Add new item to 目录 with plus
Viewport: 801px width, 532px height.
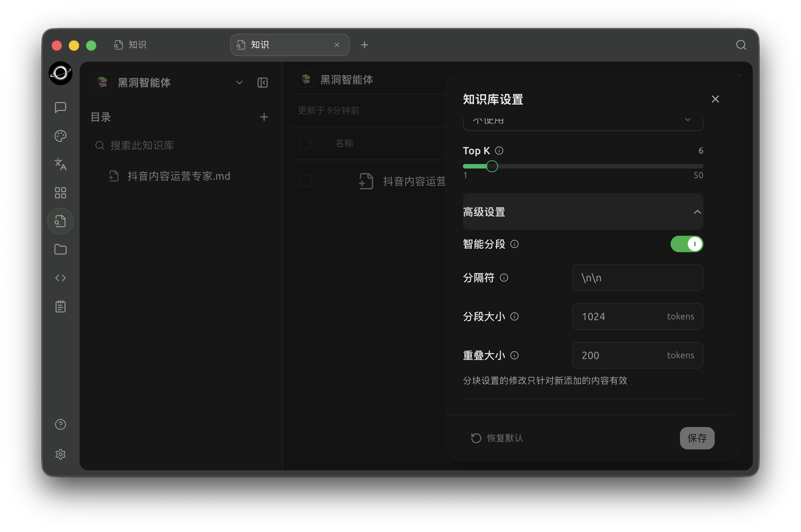coord(264,117)
